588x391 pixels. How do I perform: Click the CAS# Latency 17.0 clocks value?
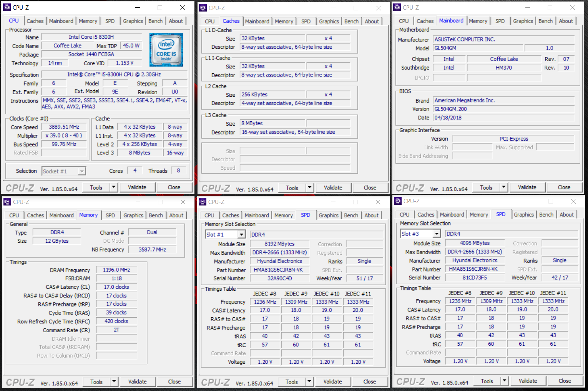(116, 287)
